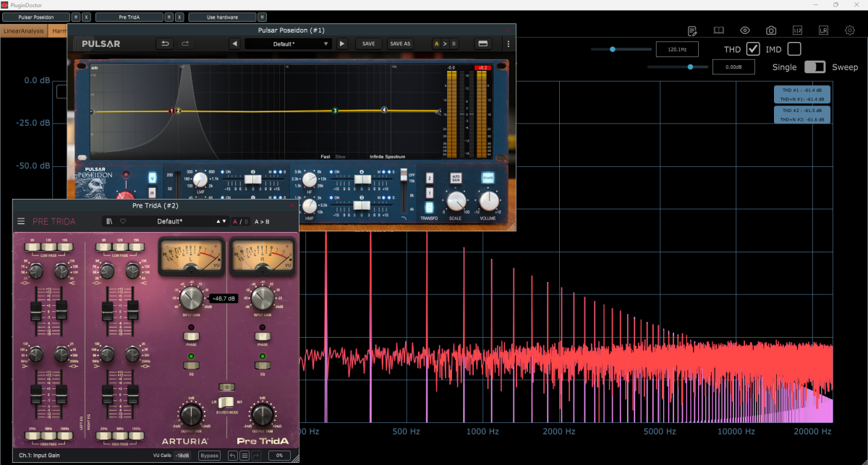Open the VU Calib -18dB selector
The width and height of the screenshot is (868, 465).
coord(181,456)
